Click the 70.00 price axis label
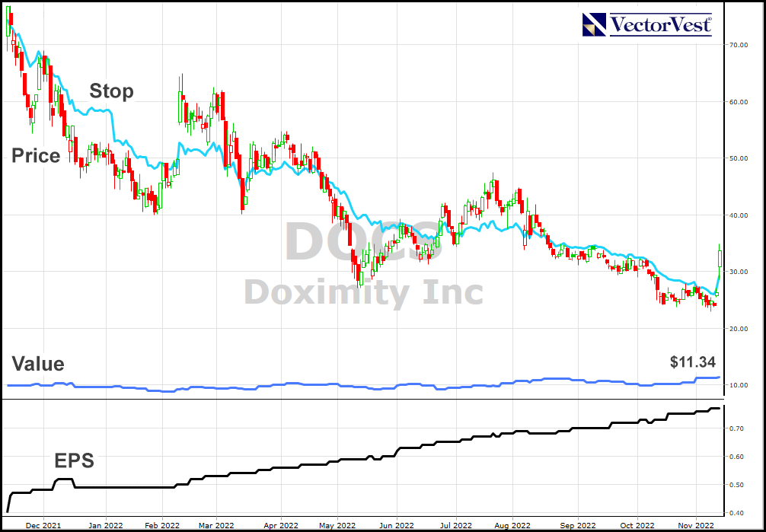766x532 pixels. (739, 45)
